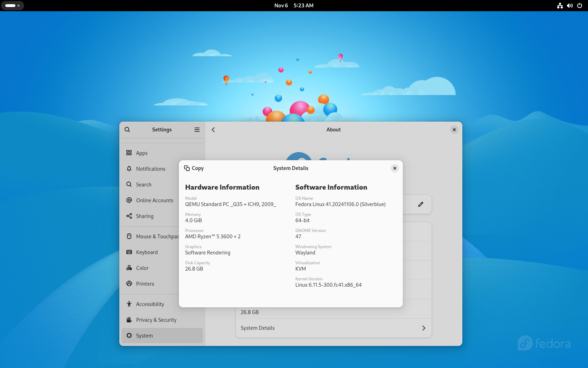Open the Activities pill in top-left corner
The image size is (588, 368).
(x=13, y=6)
